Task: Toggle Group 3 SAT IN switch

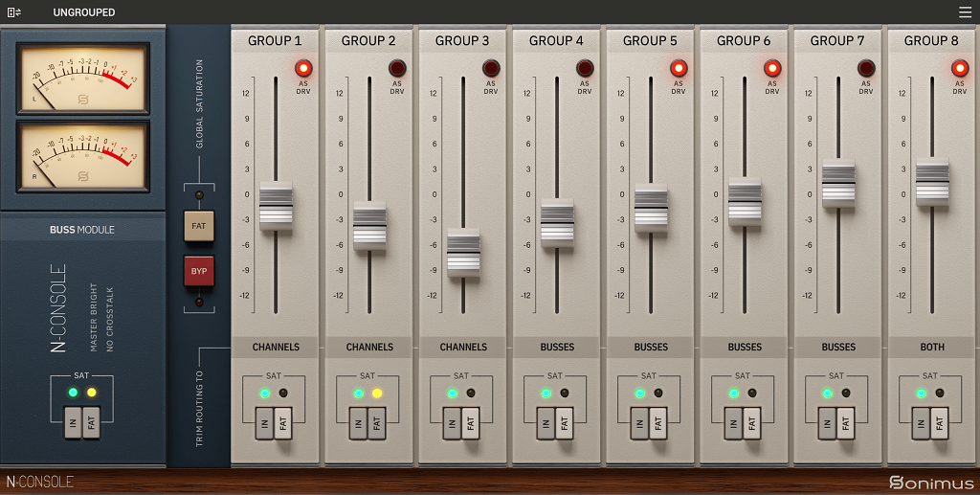Action: tap(452, 423)
